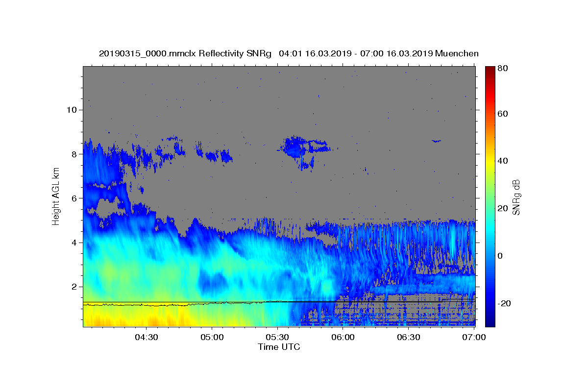Click the dark blue bottom of colorbar
This screenshot has width=588, height=392.
490,321
